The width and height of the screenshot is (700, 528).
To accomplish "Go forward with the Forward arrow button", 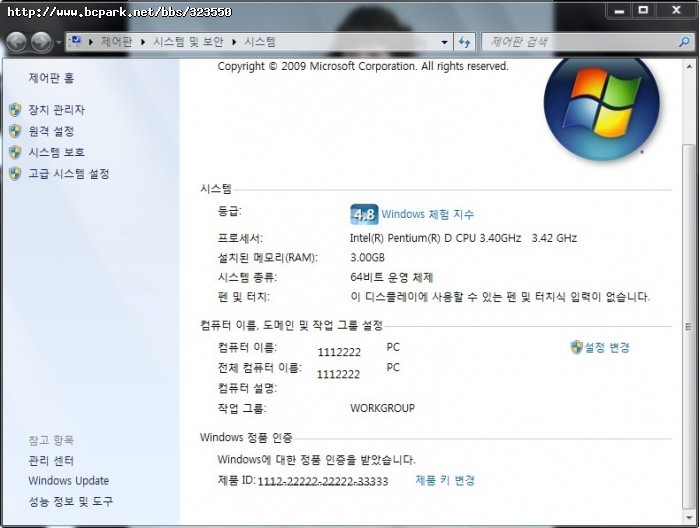I will click(x=42, y=42).
